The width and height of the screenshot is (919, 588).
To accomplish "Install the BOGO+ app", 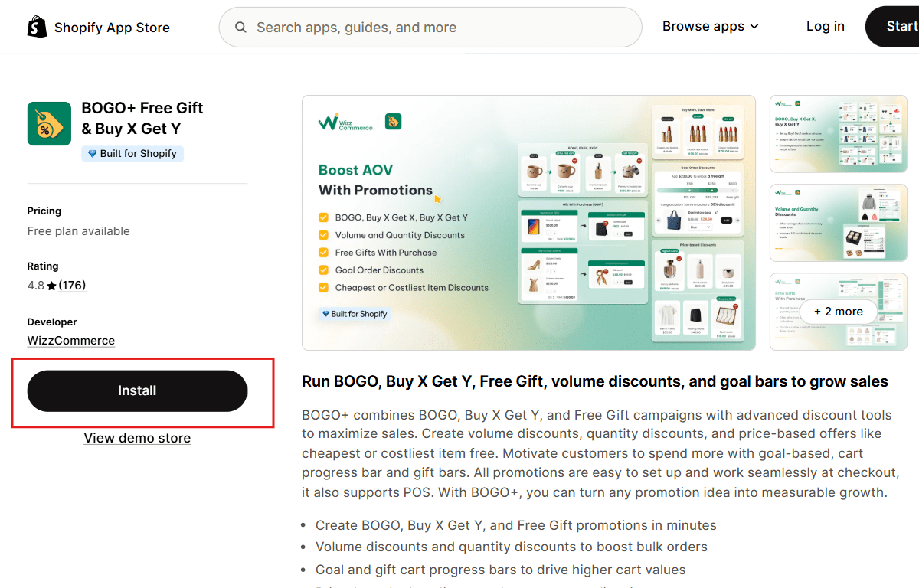I will tap(137, 390).
